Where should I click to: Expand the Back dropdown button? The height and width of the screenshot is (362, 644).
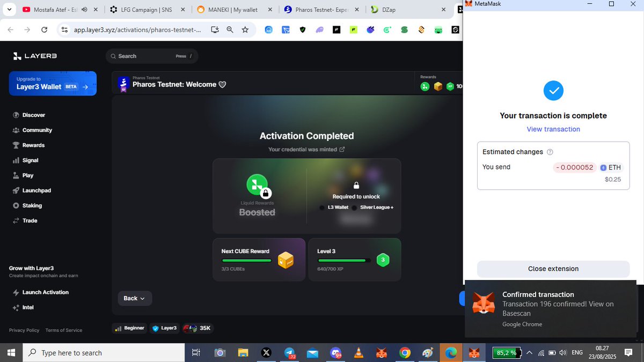[135, 298]
